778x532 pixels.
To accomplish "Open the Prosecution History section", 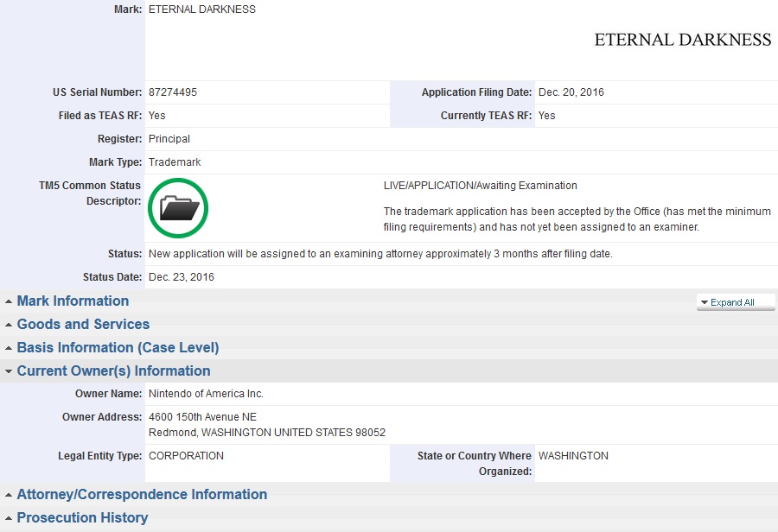I will click(82, 518).
